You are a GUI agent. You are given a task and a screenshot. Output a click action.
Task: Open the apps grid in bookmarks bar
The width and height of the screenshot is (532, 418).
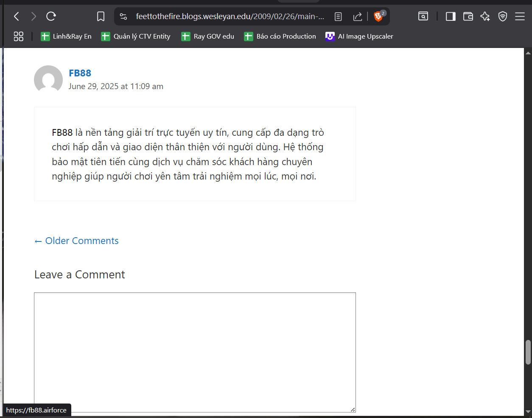pyautogui.click(x=18, y=36)
